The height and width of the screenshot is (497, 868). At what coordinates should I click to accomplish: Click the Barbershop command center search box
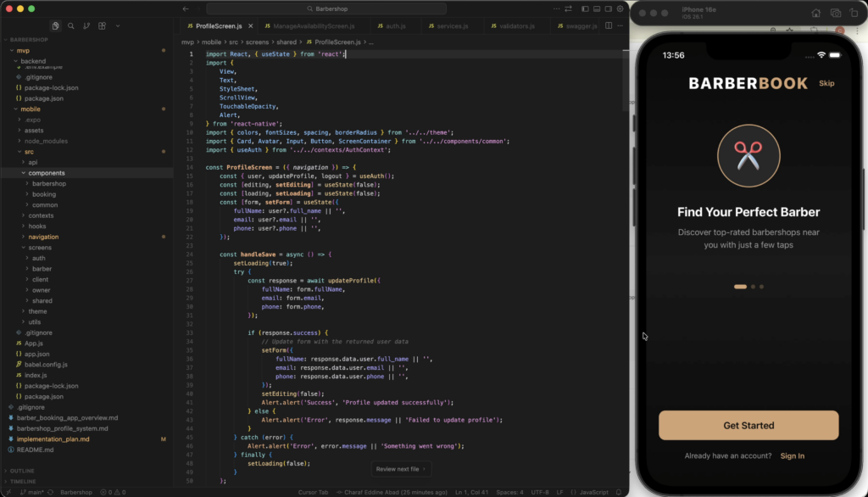(326, 8)
